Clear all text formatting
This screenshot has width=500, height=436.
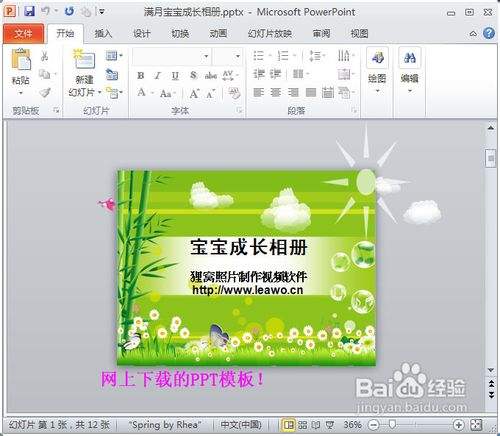click(x=235, y=93)
